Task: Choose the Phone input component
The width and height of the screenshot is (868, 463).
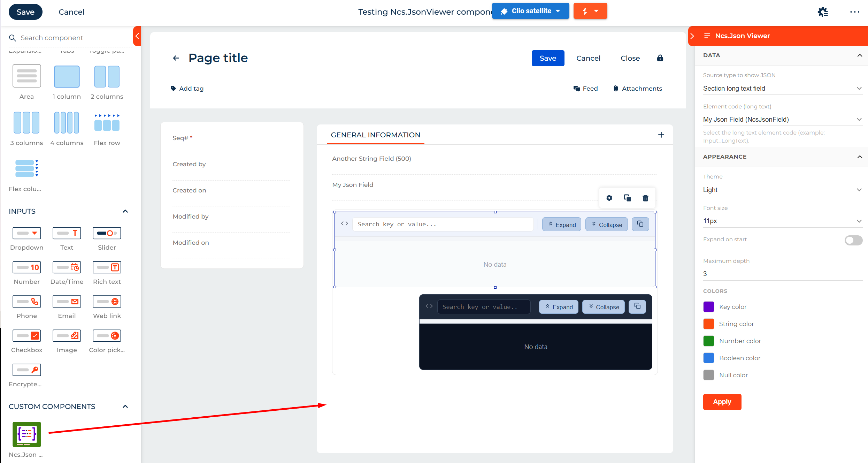Action: click(26, 302)
